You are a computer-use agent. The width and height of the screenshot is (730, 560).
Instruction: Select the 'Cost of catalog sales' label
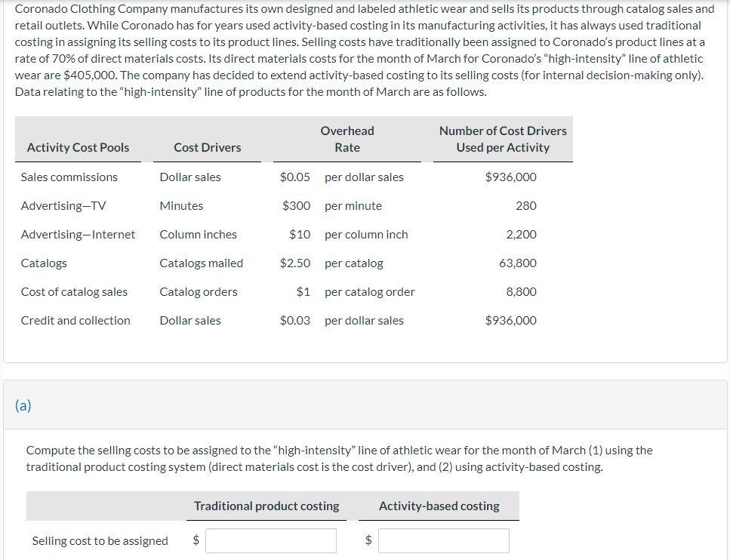coord(74,292)
